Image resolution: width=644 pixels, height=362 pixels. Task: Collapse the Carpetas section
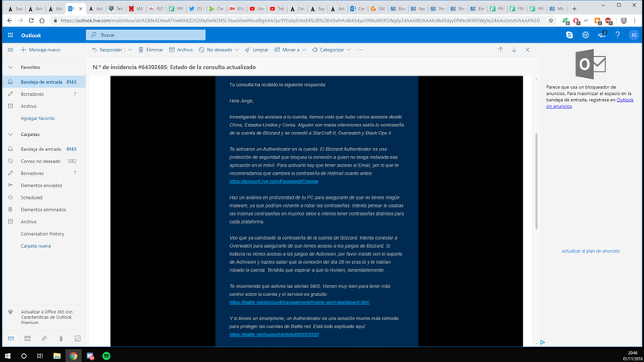tap(10, 134)
